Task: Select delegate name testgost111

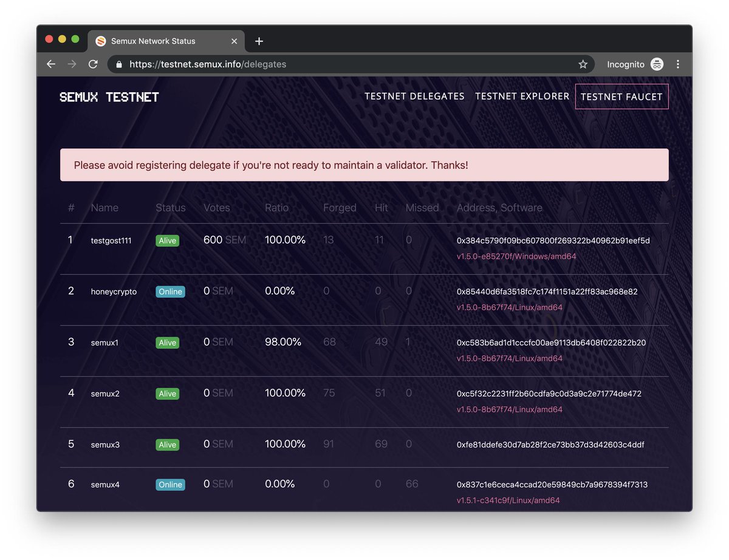Action: pos(111,241)
